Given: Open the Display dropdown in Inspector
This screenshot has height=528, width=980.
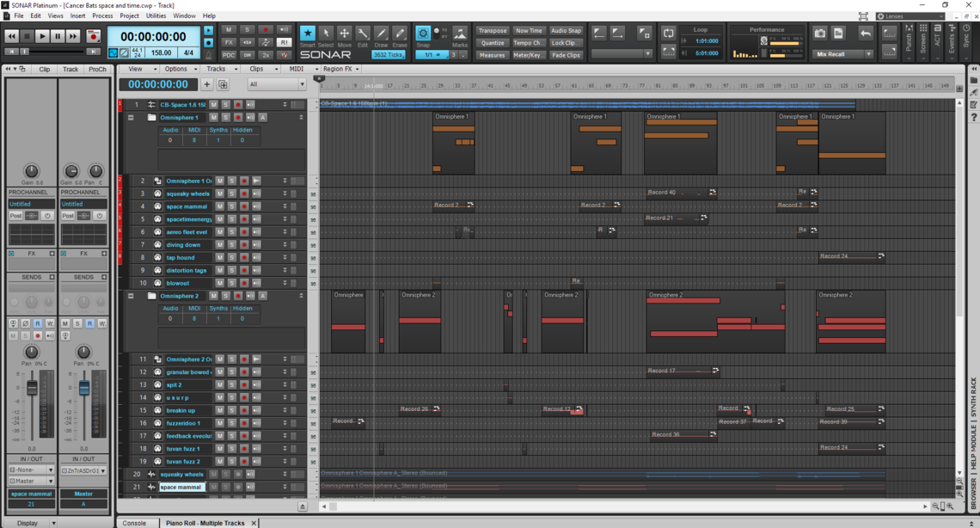Looking at the screenshot, I should click(x=30, y=523).
